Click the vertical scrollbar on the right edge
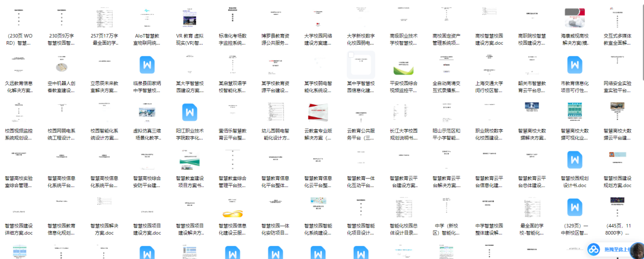644x259 pixels. (642, 41)
